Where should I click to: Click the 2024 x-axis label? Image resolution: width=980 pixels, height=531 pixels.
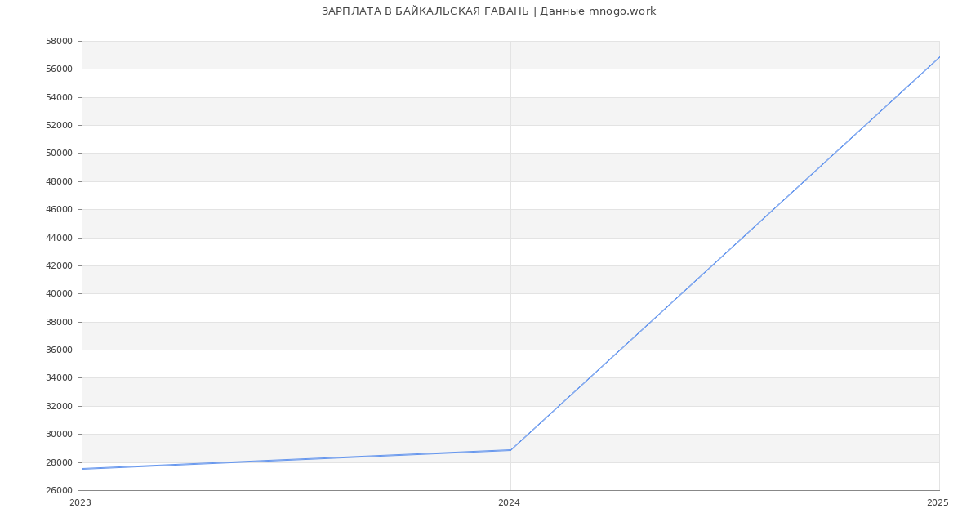(x=509, y=503)
